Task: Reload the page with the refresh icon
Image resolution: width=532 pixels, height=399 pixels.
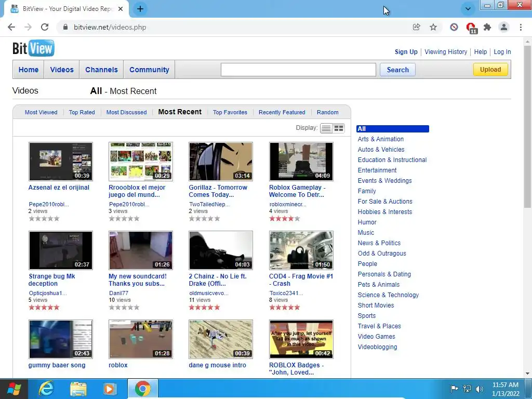Action: [x=45, y=27]
